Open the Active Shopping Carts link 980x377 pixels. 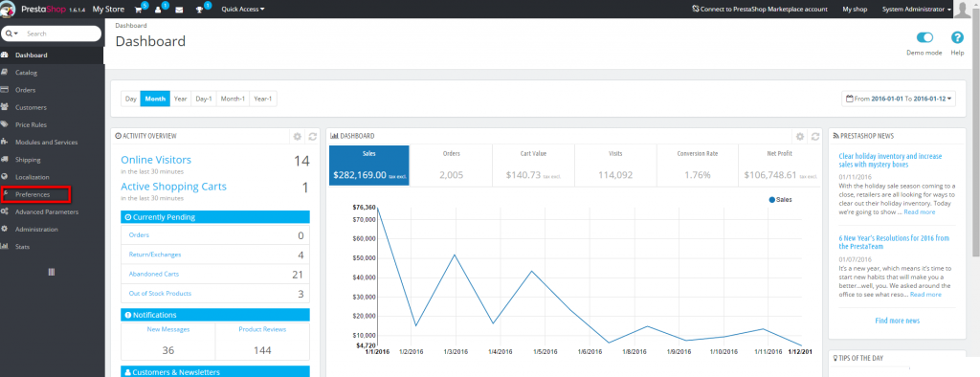point(174,187)
